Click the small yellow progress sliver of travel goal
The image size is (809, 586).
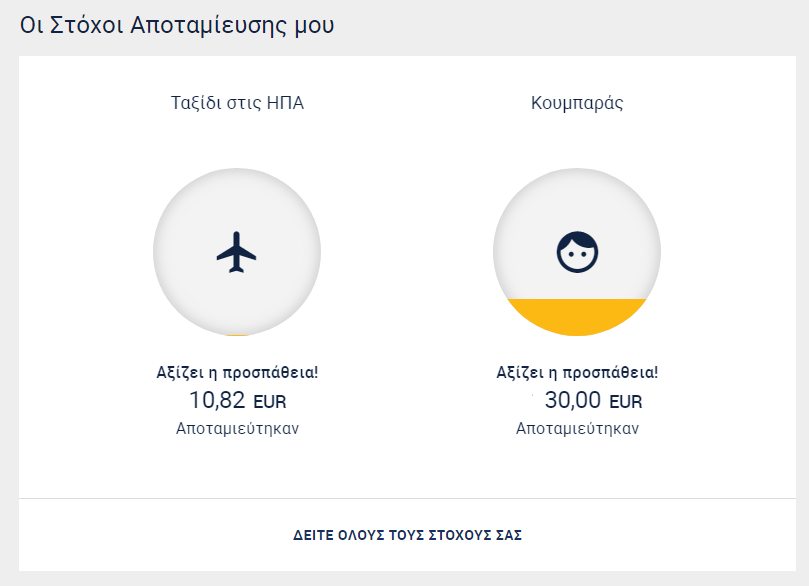click(x=237, y=335)
